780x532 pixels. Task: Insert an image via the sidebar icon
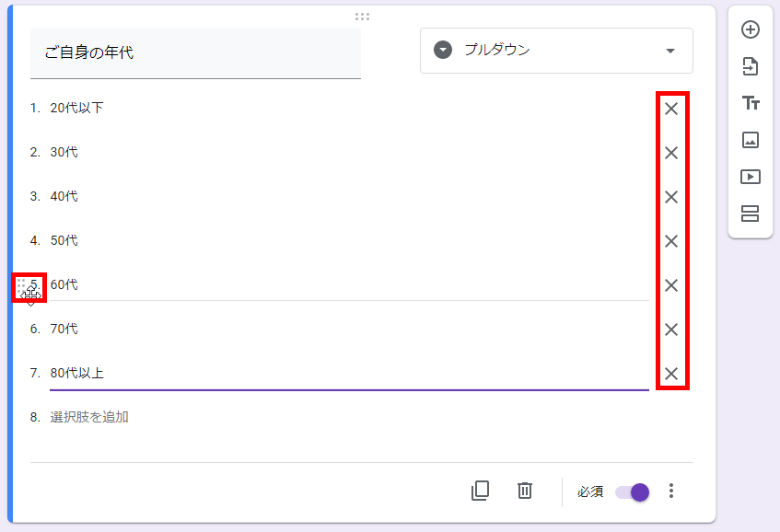click(751, 140)
